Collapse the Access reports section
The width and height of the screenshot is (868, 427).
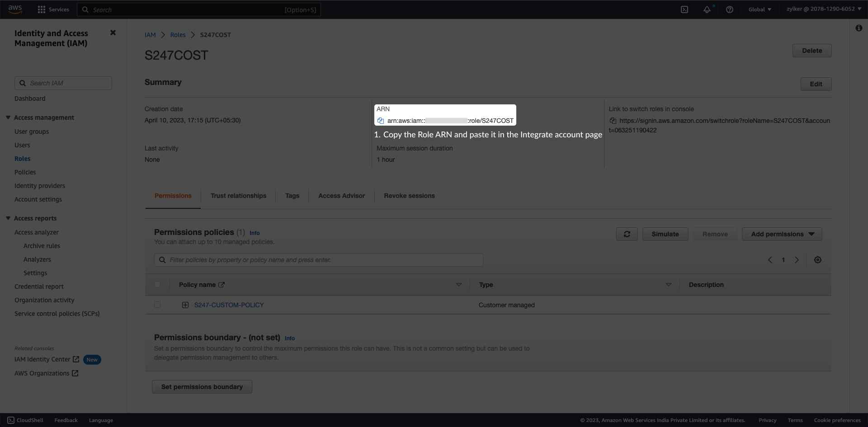[x=8, y=218]
